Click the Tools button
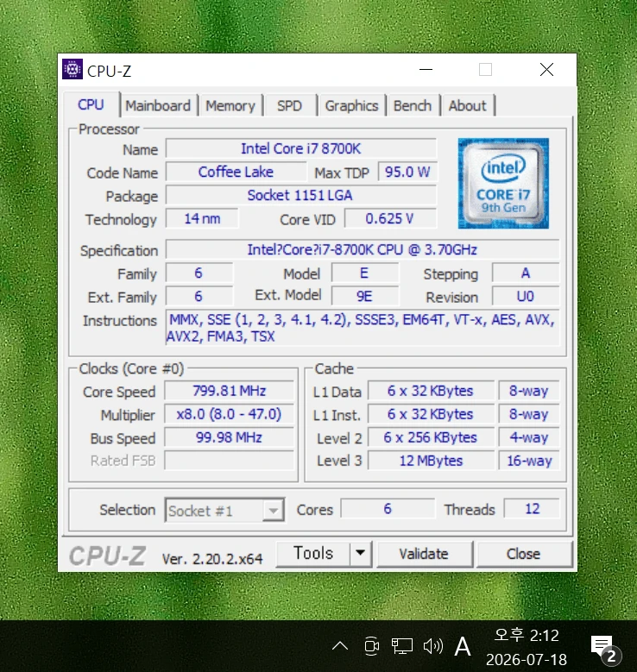The width and height of the screenshot is (637, 672). coord(313,553)
